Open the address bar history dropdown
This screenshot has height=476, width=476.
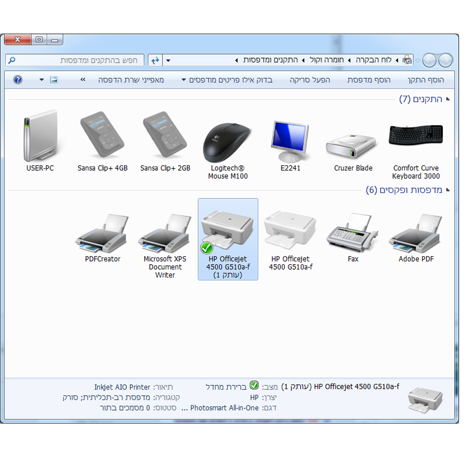click(168, 60)
